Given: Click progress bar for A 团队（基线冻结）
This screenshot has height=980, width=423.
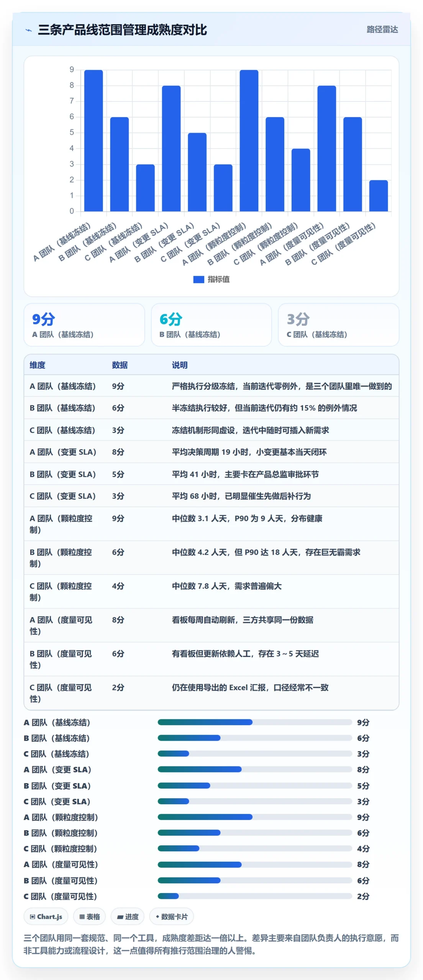Looking at the screenshot, I should tap(255, 722).
